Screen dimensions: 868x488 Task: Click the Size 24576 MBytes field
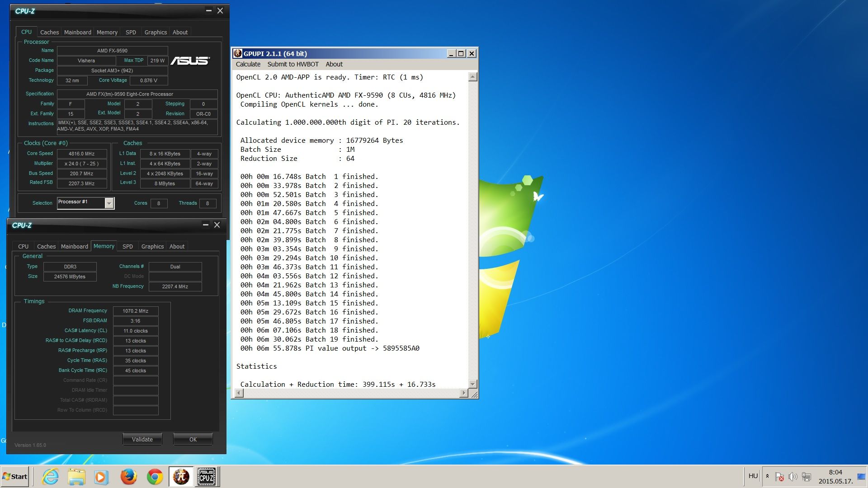[x=70, y=277]
